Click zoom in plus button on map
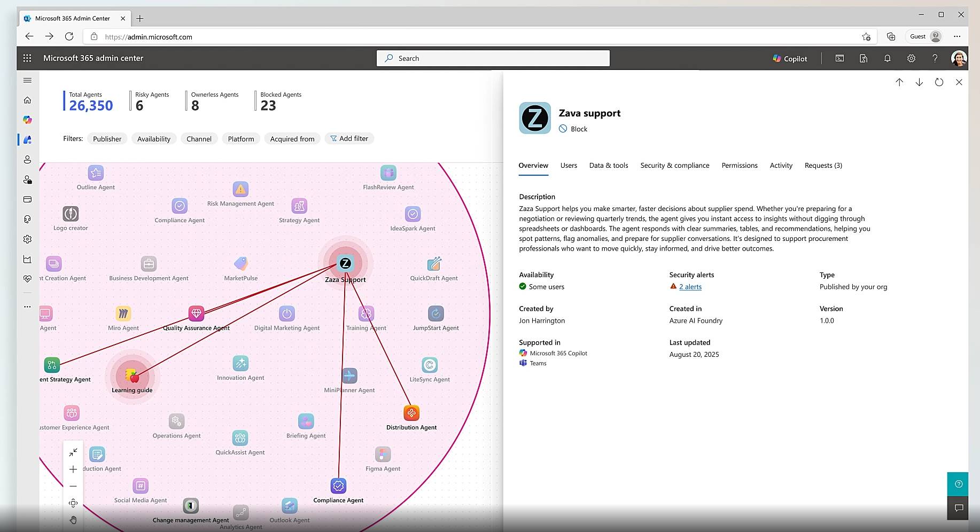The height and width of the screenshot is (532, 980). (x=73, y=469)
